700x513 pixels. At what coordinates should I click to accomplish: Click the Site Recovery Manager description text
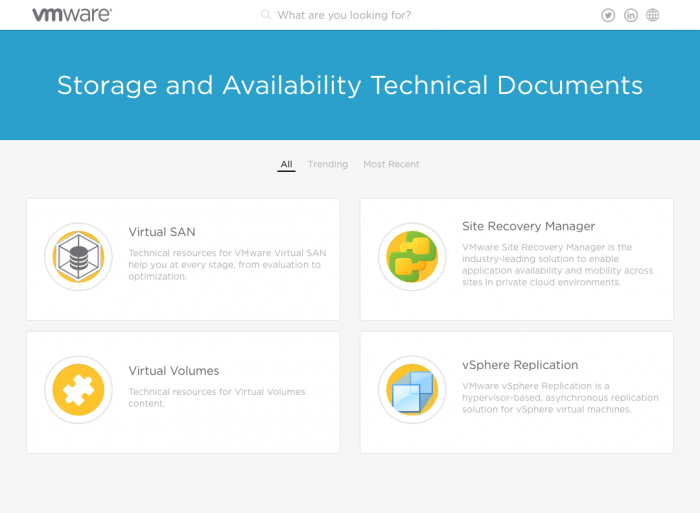558,265
